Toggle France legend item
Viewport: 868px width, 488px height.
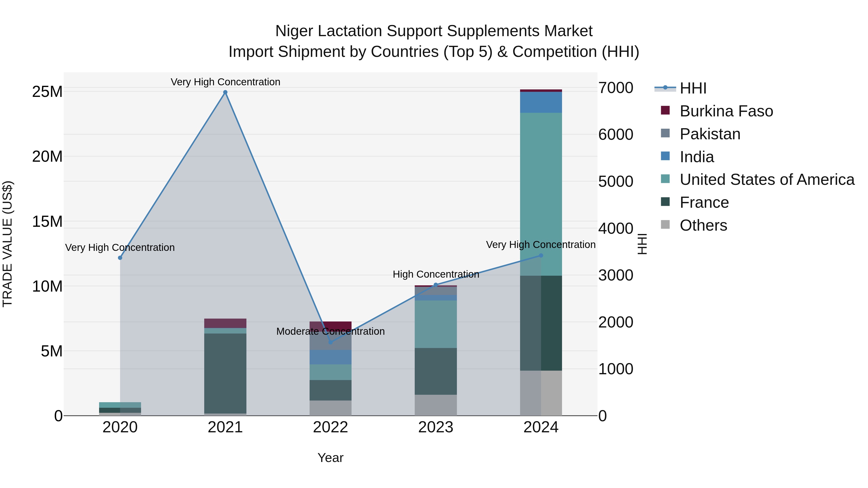[694, 202]
